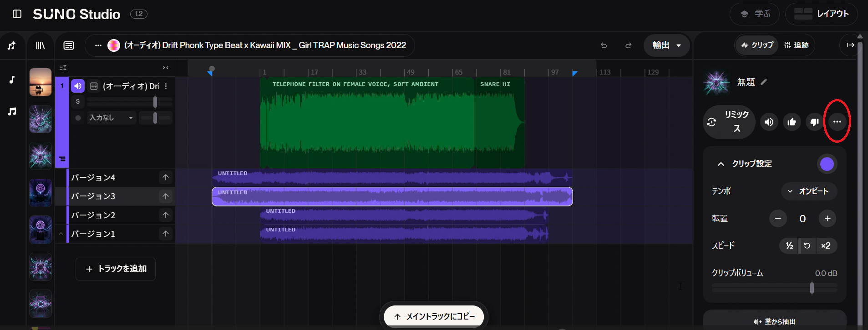Promote バージョン1 with up arrow

click(x=166, y=233)
